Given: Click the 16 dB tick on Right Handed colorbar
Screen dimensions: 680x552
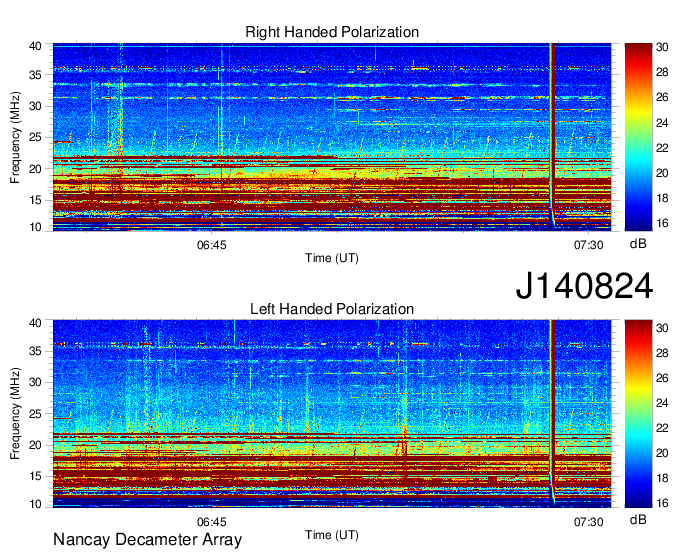Looking at the screenshot, I should (x=662, y=223).
